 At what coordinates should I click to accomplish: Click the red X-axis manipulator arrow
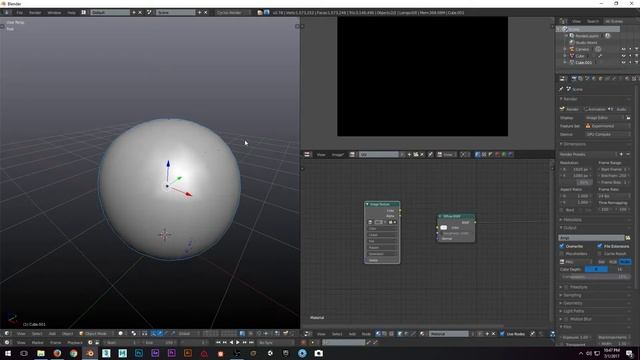(188, 194)
